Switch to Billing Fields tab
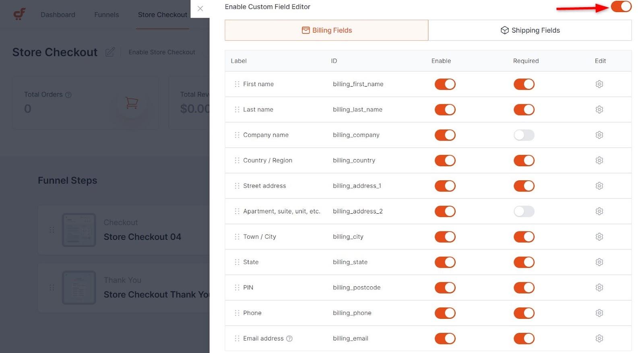The width and height of the screenshot is (644, 353). [326, 30]
